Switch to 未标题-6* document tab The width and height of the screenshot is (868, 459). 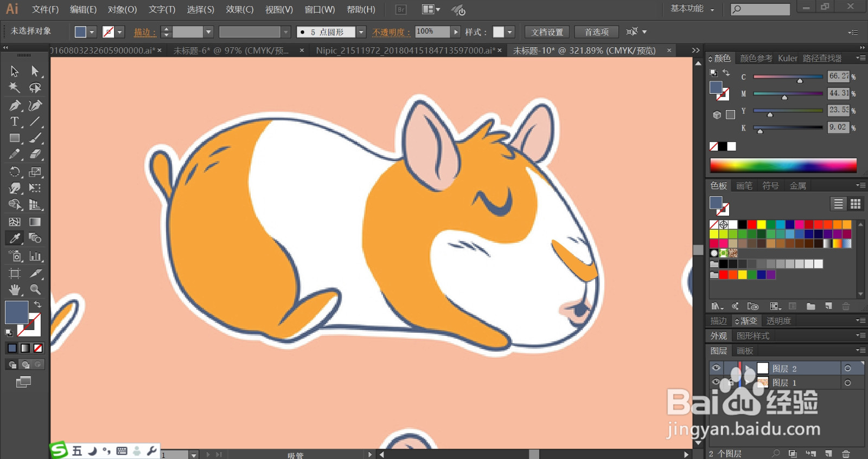click(x=231, y=50)
